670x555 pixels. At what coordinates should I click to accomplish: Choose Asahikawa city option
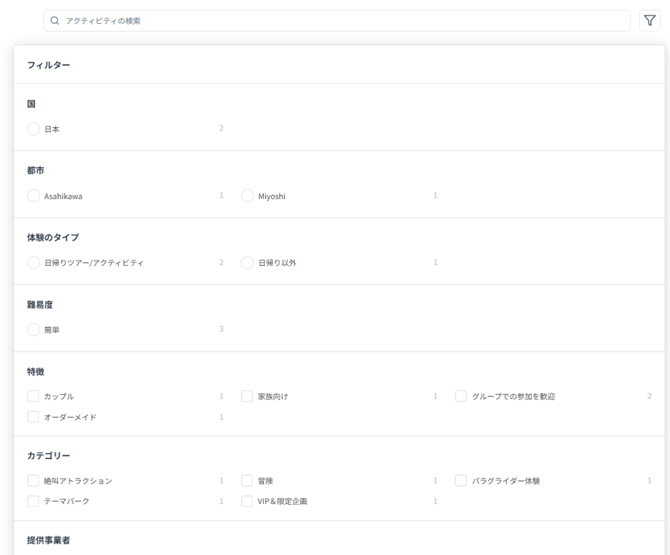click(34, 196)
